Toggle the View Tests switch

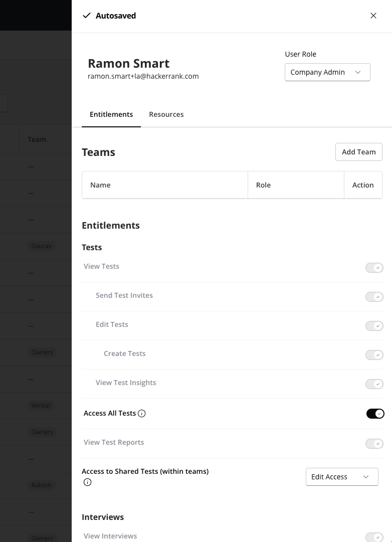(x=374, y=268)
